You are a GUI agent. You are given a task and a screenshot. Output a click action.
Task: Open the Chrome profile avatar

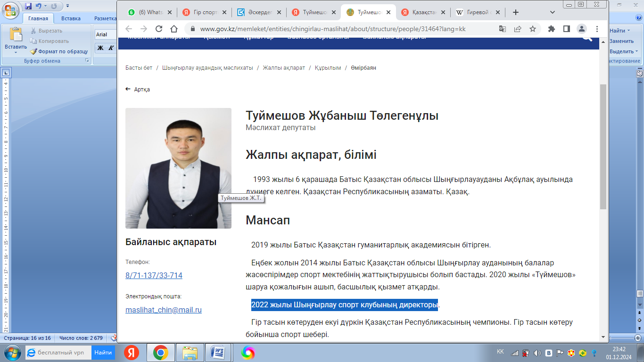(x=582, y=29)
